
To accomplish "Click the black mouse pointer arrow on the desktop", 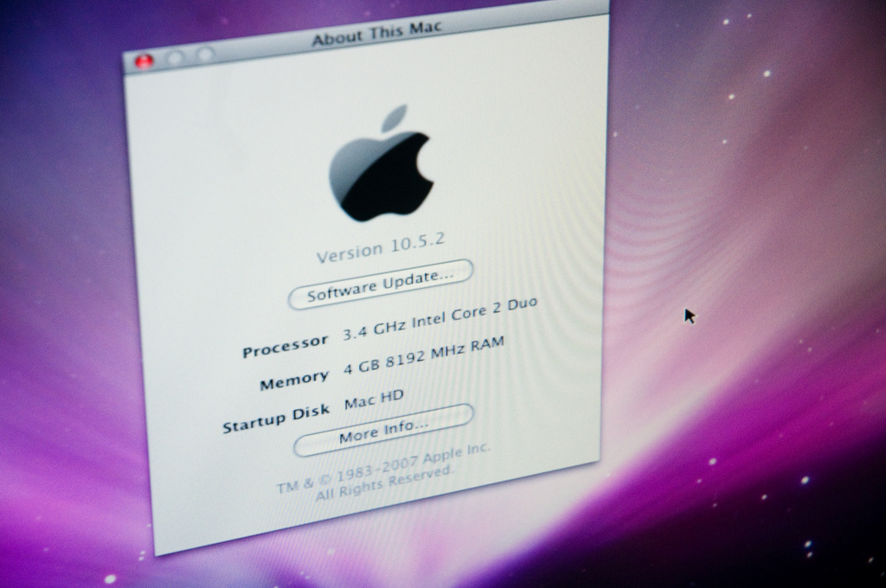I will (689, 315).
